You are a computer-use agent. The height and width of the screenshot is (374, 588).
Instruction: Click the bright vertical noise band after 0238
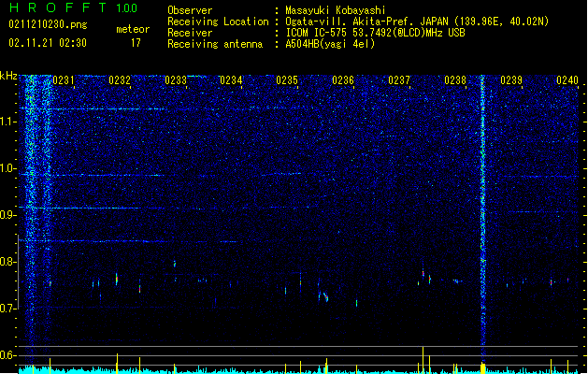482,218
